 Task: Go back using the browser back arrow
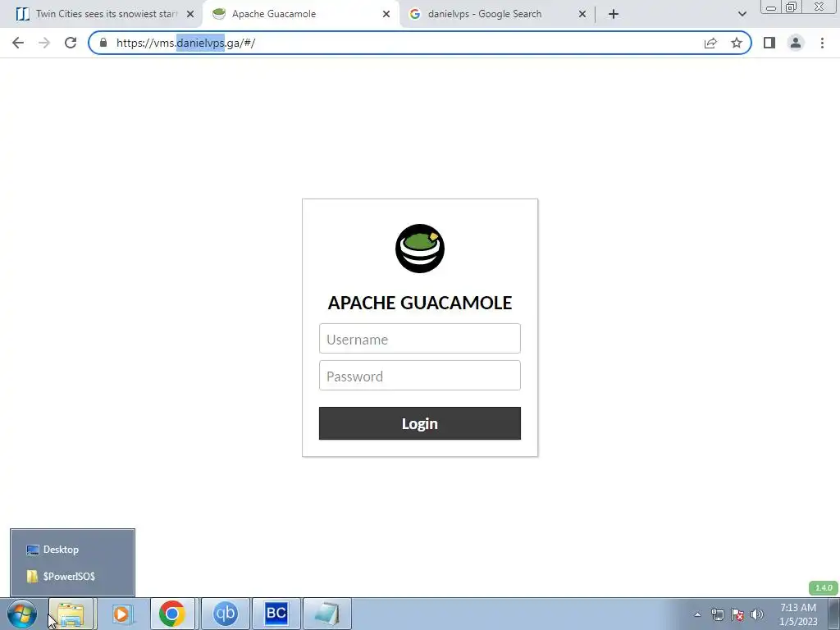18,43
